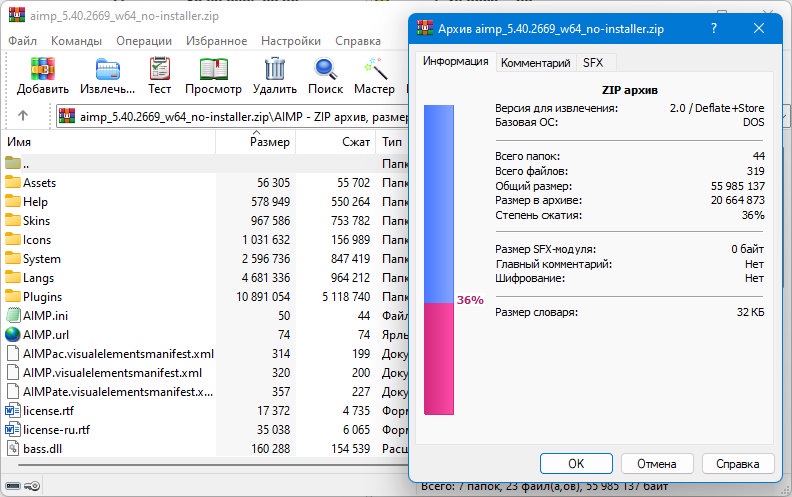Click the Отмена button
792x497 pixels.
pyautogui.click(x=657, y=463)
